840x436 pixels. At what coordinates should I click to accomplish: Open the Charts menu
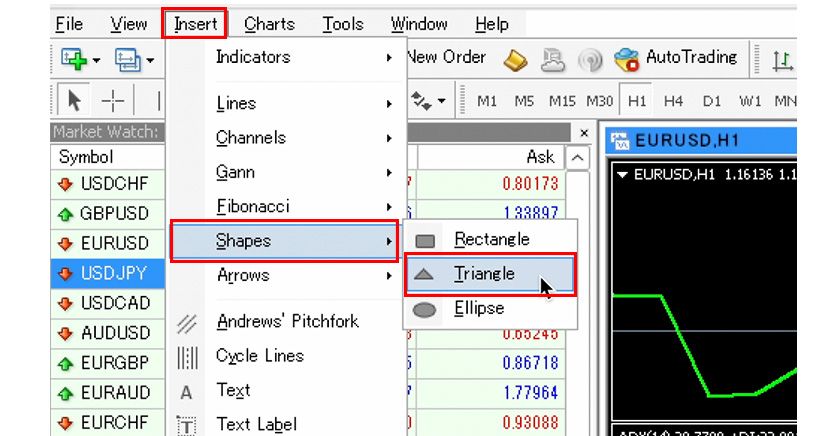pyautogui.click(x=269, y=24)
